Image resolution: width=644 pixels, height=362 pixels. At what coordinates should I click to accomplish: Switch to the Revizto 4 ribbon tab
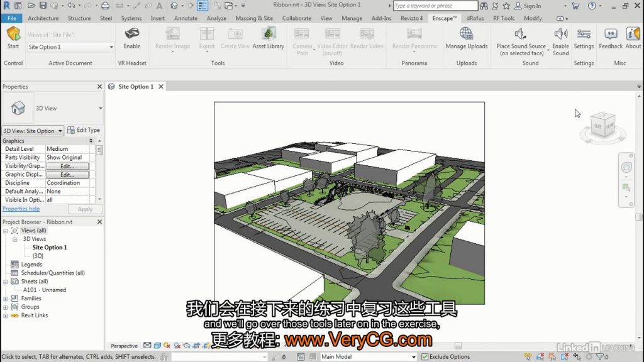click(411, 18)
